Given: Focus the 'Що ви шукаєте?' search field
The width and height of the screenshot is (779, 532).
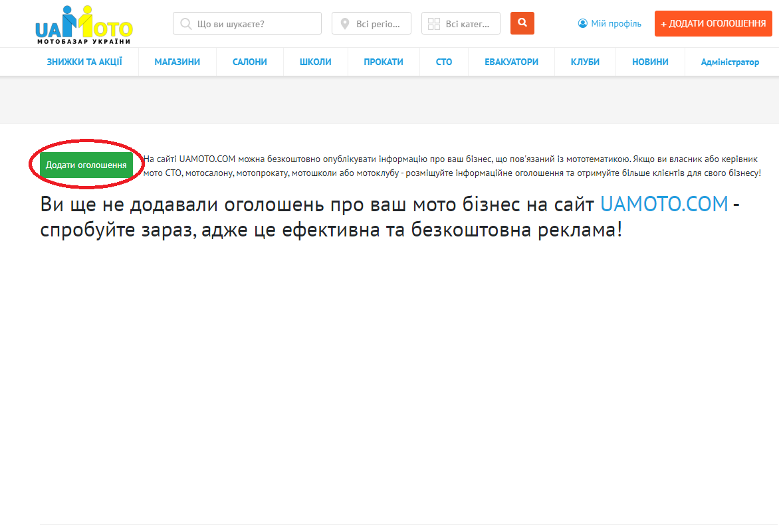Looking at the screenshot, I should coord(247,23).
